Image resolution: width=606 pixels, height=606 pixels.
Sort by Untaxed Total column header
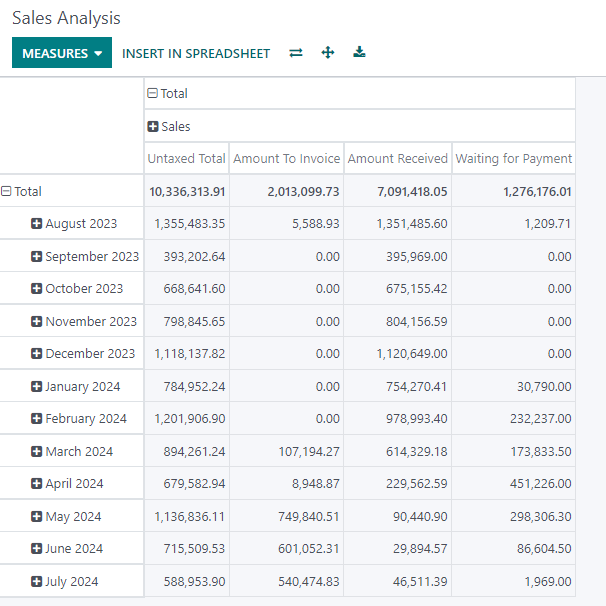point(187,158)
